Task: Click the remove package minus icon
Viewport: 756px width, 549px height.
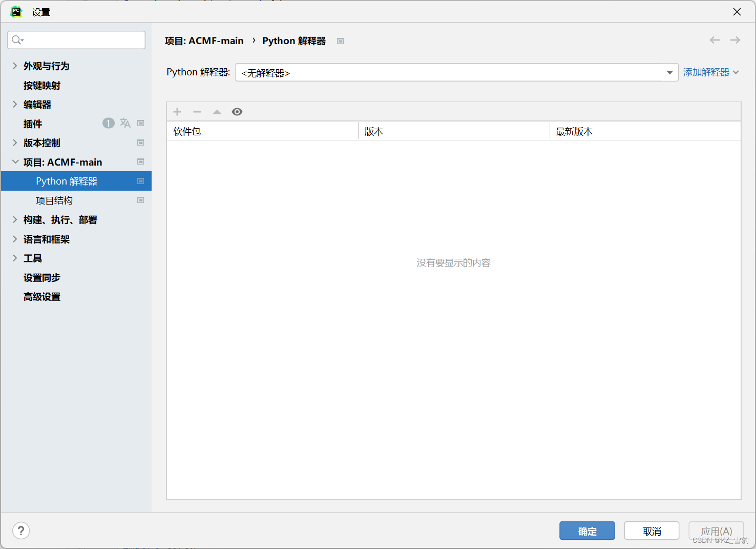Action: point(197,112)
